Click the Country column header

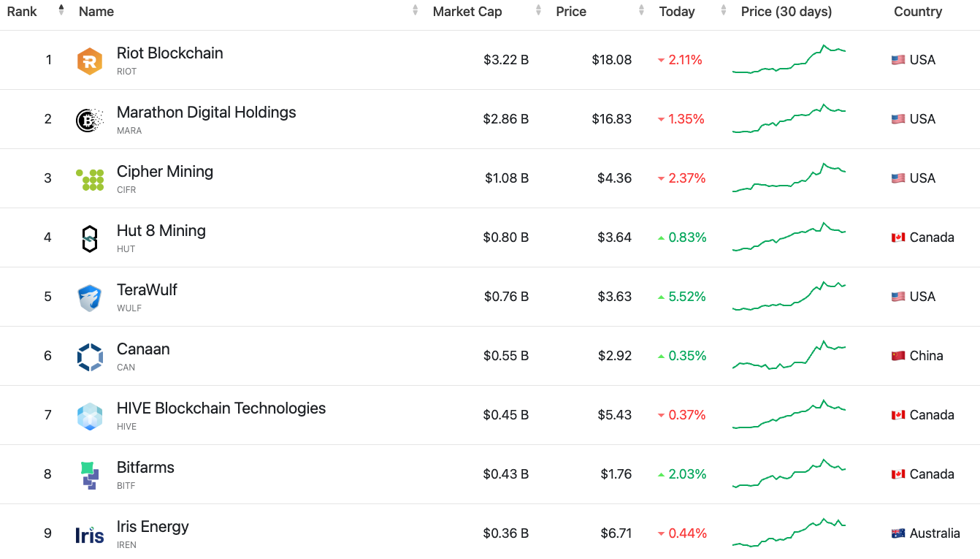(918, 12)
